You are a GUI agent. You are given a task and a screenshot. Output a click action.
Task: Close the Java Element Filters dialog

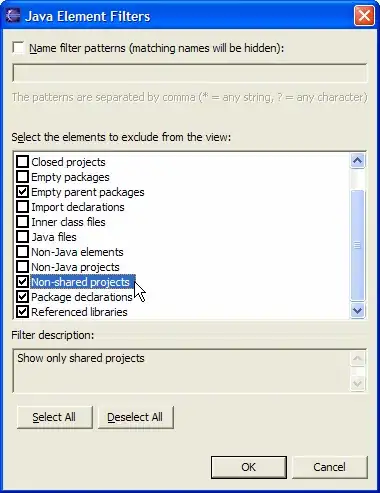point(364,16)
